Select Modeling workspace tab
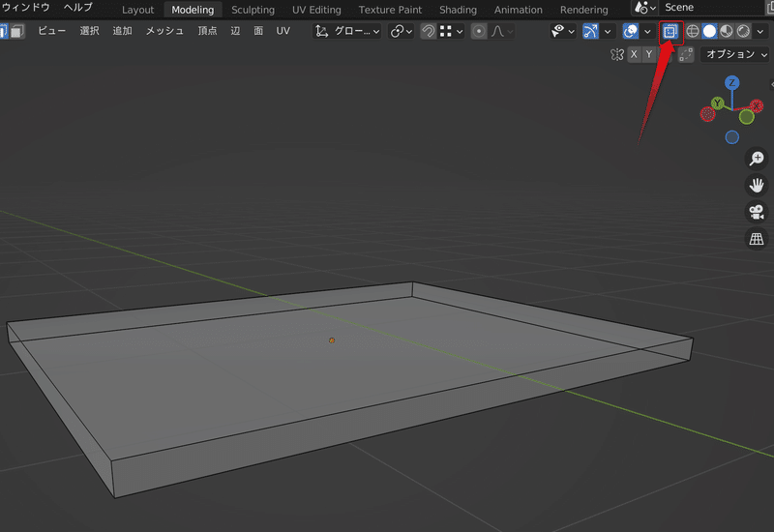The width and height of the screenshot is (774, 532). tap(193, 10)
